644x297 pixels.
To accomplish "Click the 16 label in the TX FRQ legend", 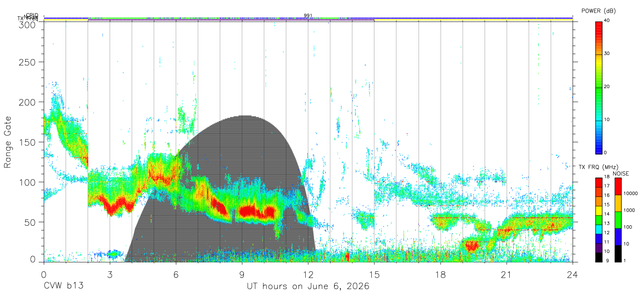I will coord(607,195).
